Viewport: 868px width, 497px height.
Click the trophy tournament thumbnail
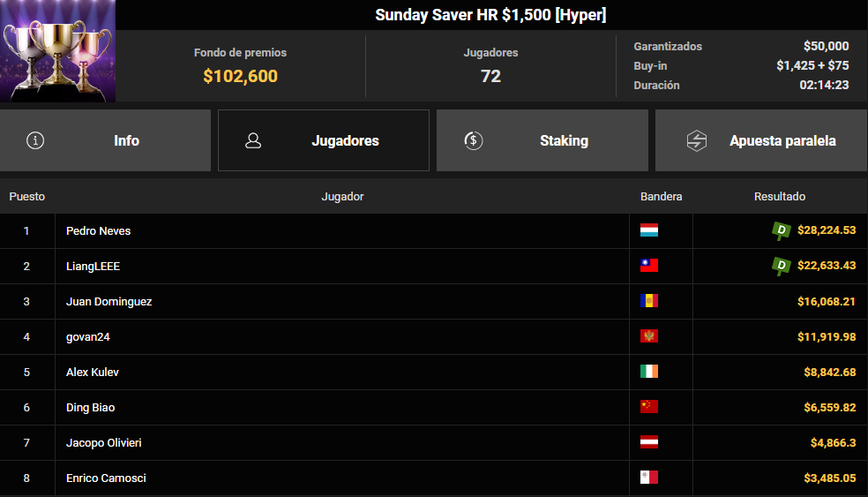coord(57,51)
